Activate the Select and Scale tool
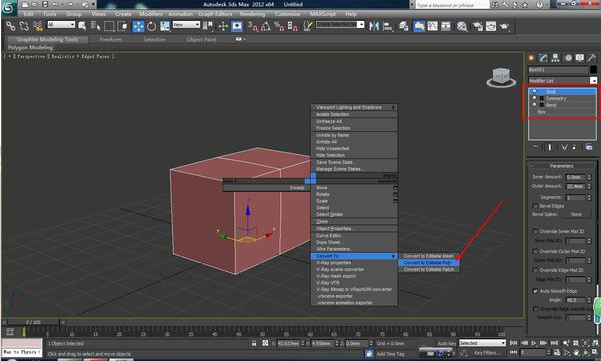This screenshot has height=361, width=601. 165,26
